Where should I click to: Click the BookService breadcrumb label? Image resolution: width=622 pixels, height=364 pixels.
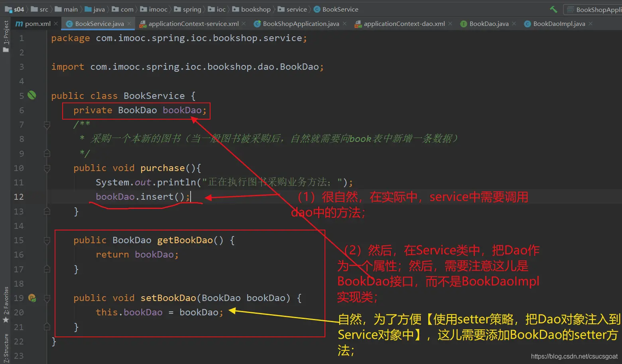click(340, 9)
